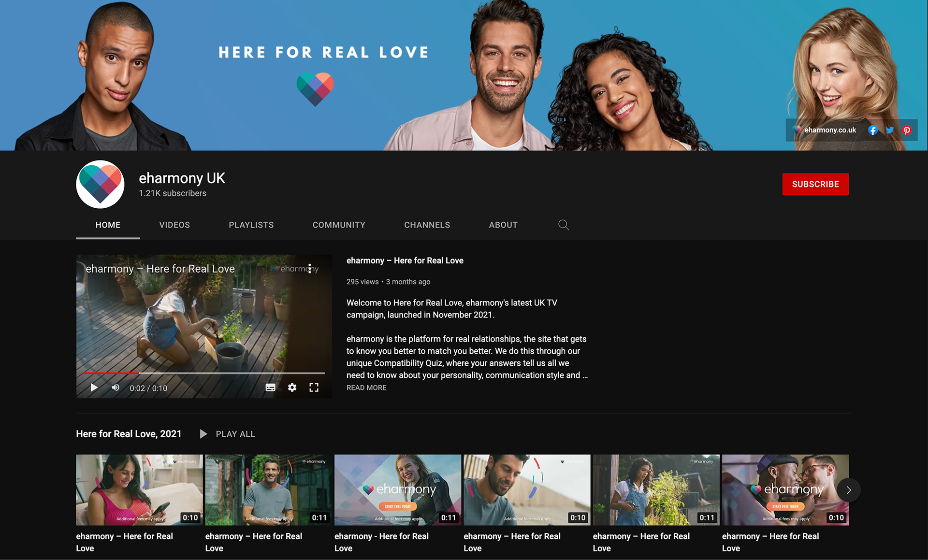Click the play triangle icon beside PLAY ALL
The image size is (928, 560).
point(203,434)
